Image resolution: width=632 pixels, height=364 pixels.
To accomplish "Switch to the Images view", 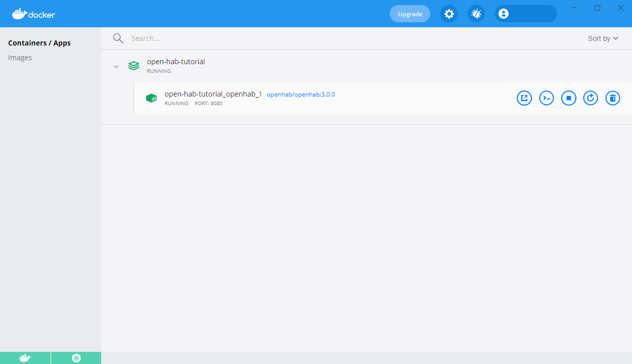I will click(20, 57).
